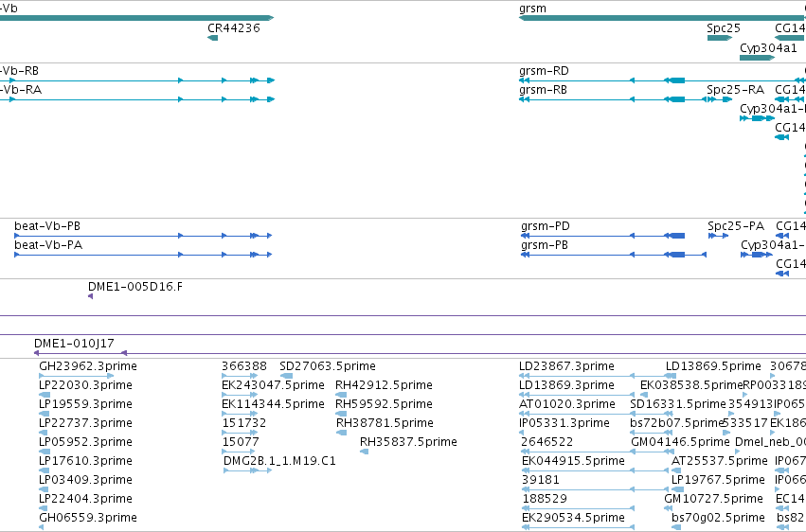Click the LP03409.3prime EST label

pos(85,480)
